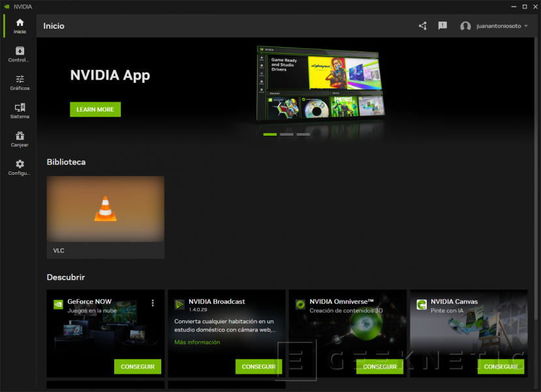Click the NVIDIA Omniverse™ title text
Image resolution: width=541 pixels, height=392 pixels.
click(x=341, y=301)
